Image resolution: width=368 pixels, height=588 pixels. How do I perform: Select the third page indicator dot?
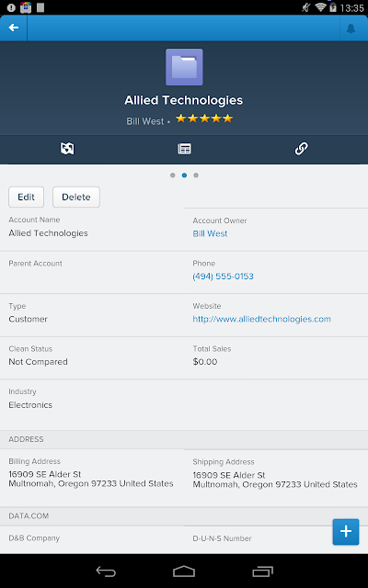[x=196, y=175]
